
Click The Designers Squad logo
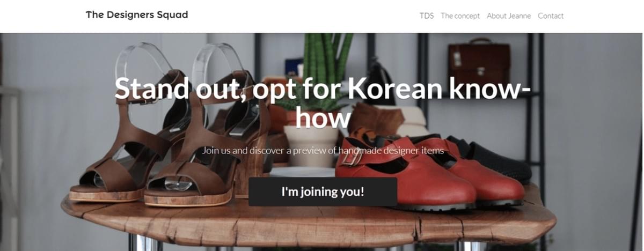pos(137,15)
